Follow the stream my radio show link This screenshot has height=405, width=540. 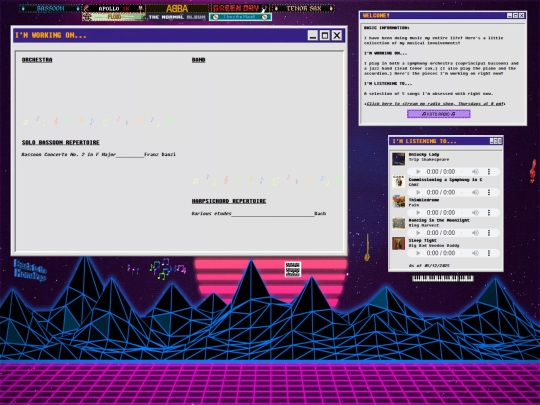pos(435,104)
